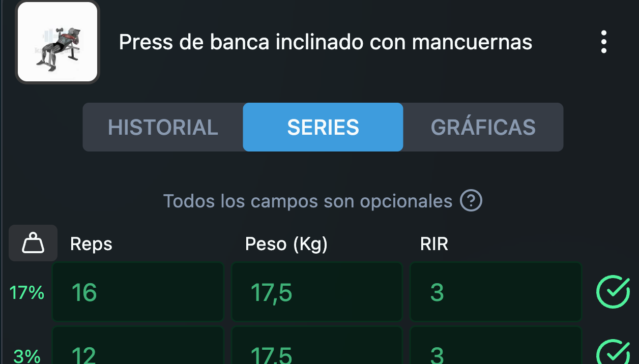Click the 3% label beside the second set
Image resolution: width=639 pixels, height=364 pixels.
tap(23, 355)
